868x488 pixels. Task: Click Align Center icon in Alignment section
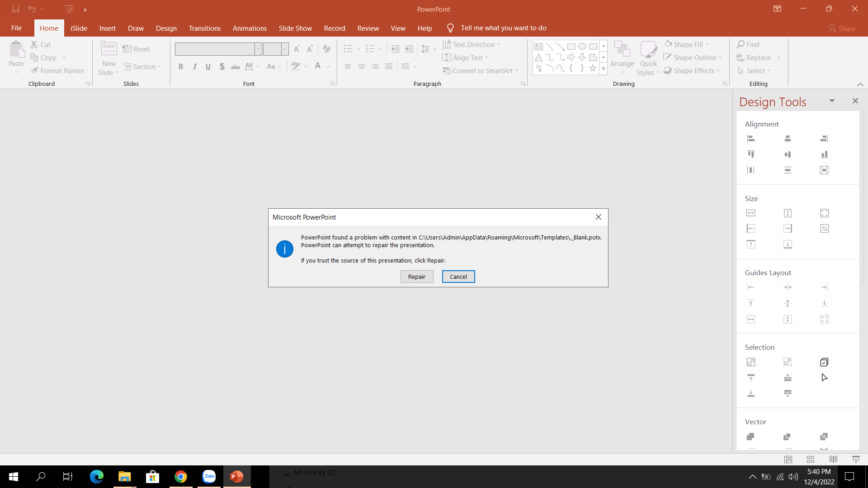pyautogui.click(x=788, y=139)
